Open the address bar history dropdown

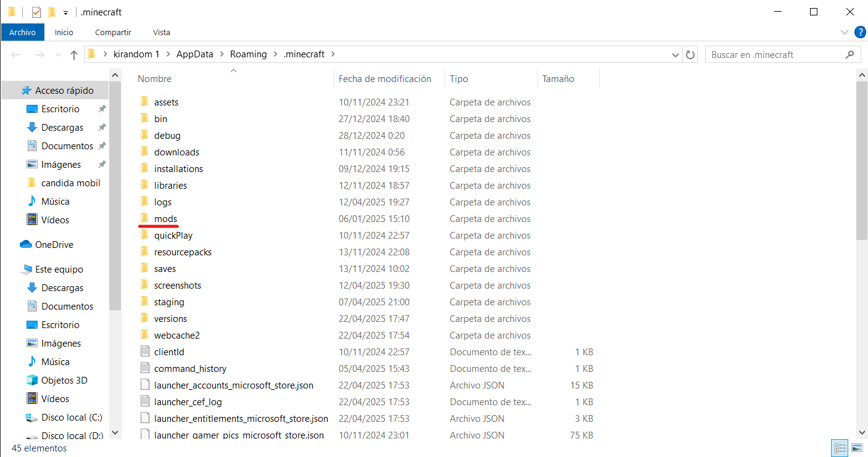pos(675,54)
